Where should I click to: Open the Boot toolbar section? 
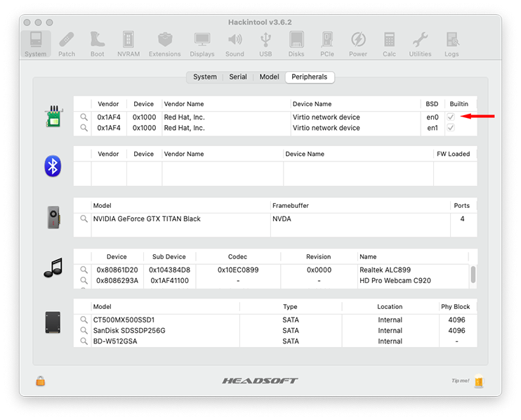[98, 44]
